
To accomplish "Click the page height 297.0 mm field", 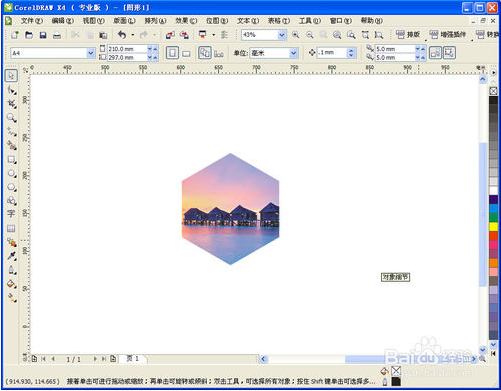I will tap(127, 57).
